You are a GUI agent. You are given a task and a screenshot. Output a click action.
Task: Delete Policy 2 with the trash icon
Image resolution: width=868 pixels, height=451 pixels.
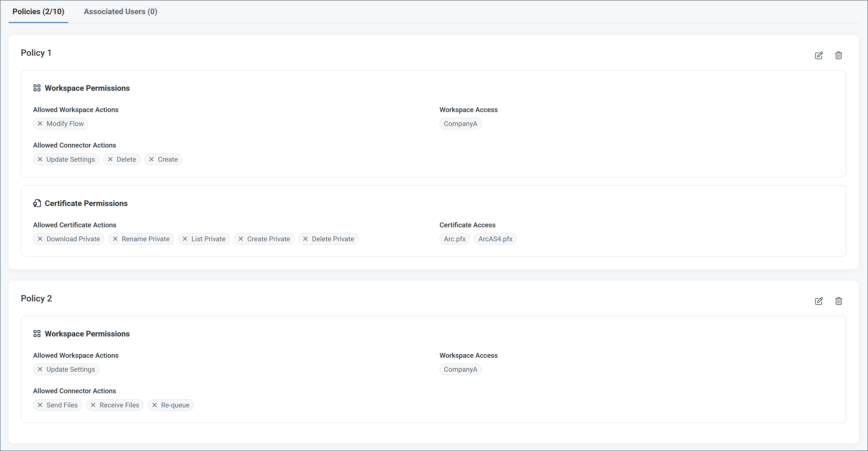(x=839, y=301)
